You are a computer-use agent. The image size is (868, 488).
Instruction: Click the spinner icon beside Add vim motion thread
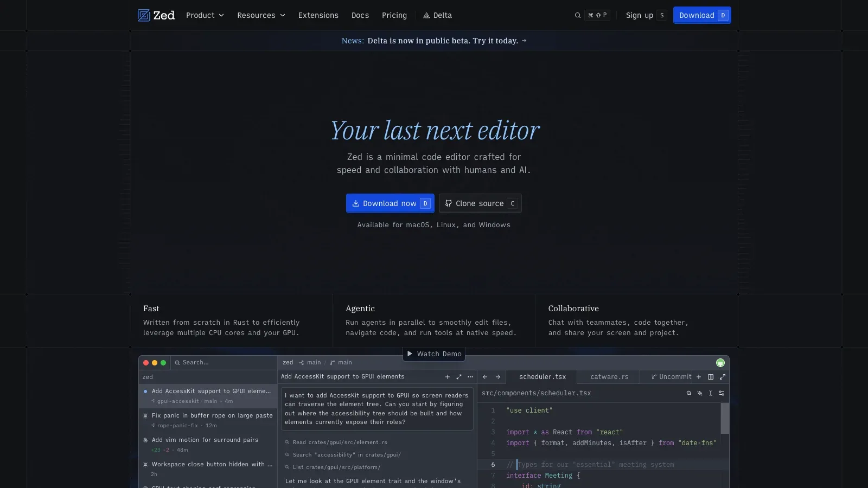pyautogui.click(x=145, y=440)
